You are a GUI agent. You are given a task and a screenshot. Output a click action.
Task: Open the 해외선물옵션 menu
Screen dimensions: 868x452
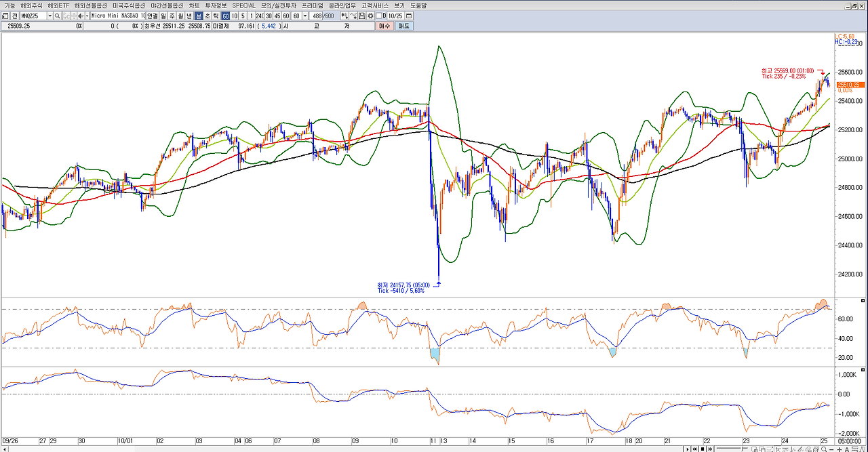coord(91,5)
